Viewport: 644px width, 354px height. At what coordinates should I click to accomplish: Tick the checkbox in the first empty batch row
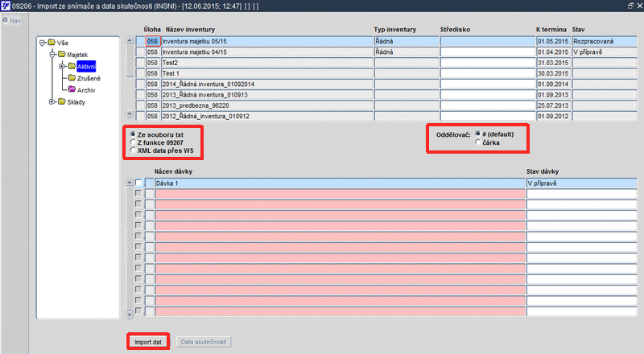138,193
